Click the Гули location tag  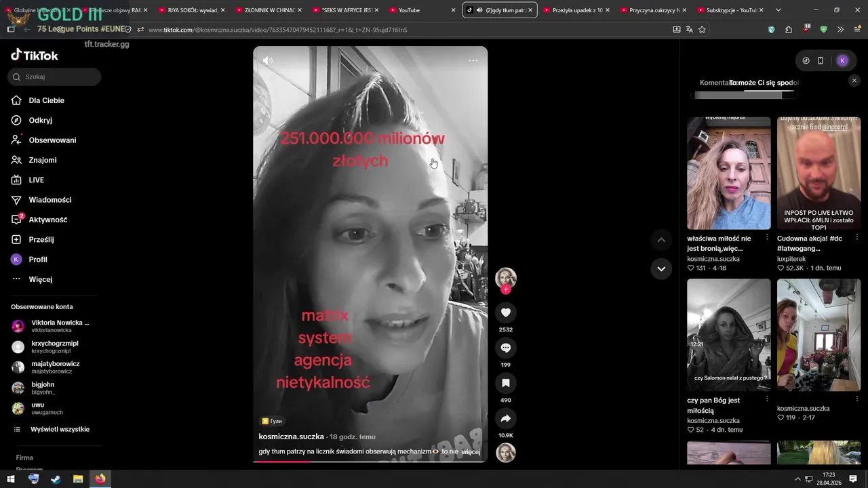272,421
